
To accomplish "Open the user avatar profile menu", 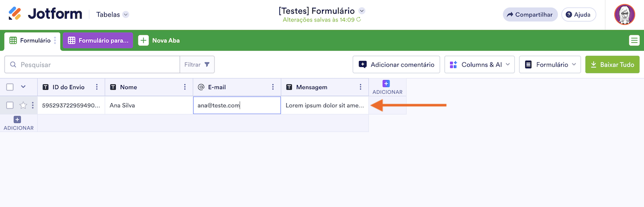I will pos(624,15).
